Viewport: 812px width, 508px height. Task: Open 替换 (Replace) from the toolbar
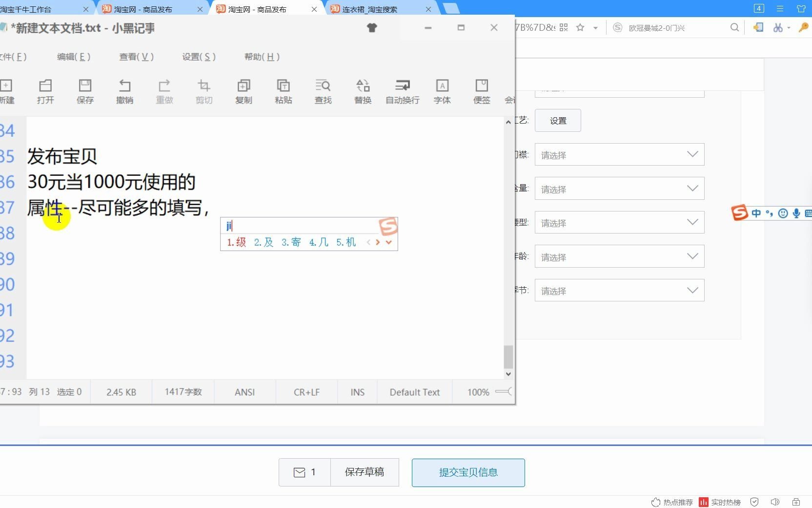click(x=363, y=92)
